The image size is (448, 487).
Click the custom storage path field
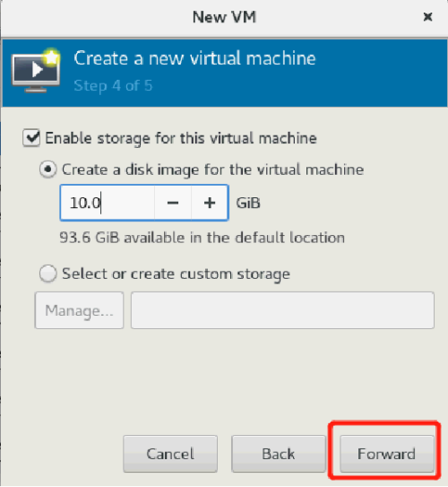coord(282,310)
